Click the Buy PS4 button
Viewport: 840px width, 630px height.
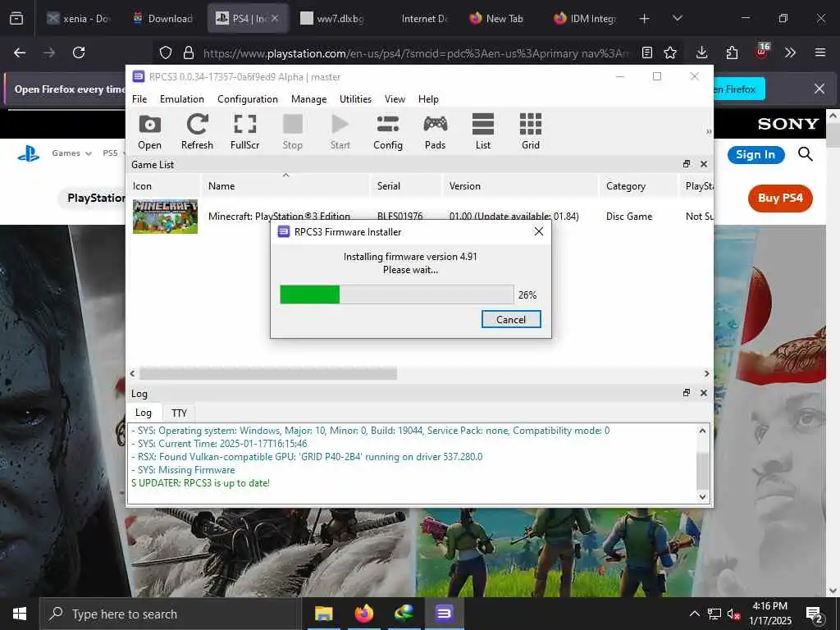(780, 199)
